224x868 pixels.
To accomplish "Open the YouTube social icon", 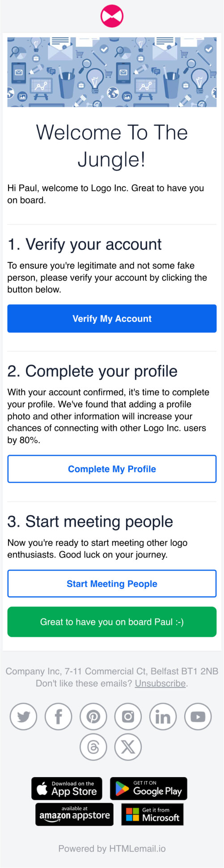I will [198, 717].
